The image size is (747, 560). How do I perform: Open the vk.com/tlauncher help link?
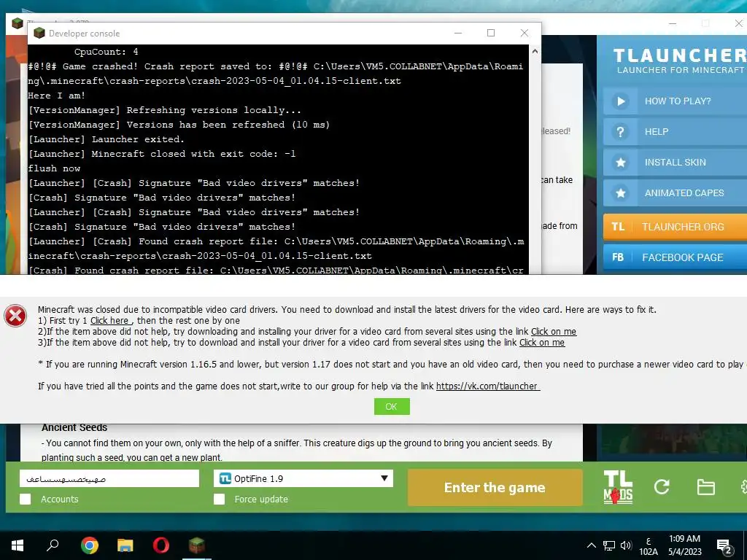coord(488,386)
